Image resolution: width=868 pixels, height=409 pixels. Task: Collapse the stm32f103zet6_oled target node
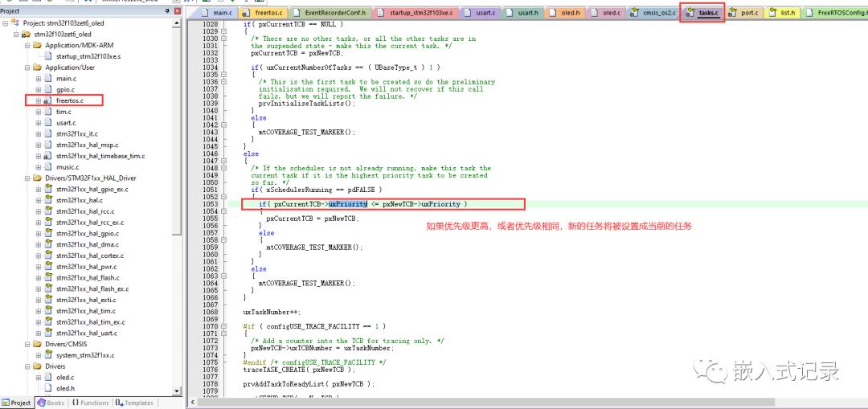(x=17, y=35)
